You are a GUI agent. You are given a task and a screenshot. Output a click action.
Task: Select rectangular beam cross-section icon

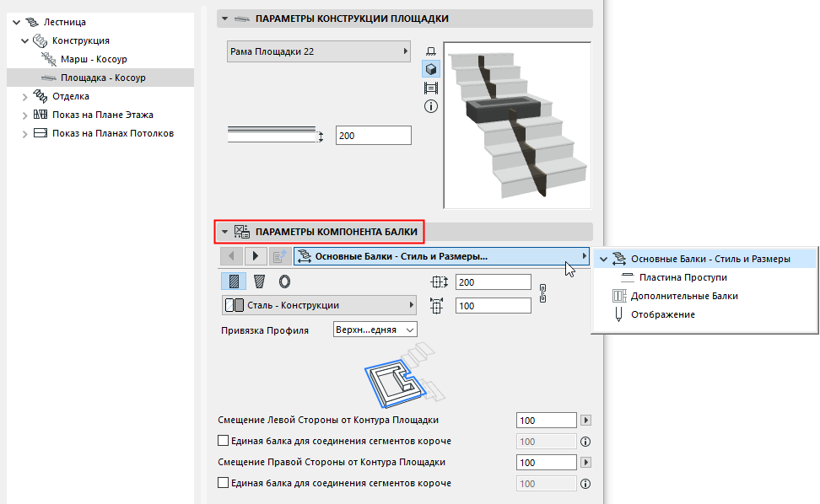pyautogui.click(x=234, y=281)
